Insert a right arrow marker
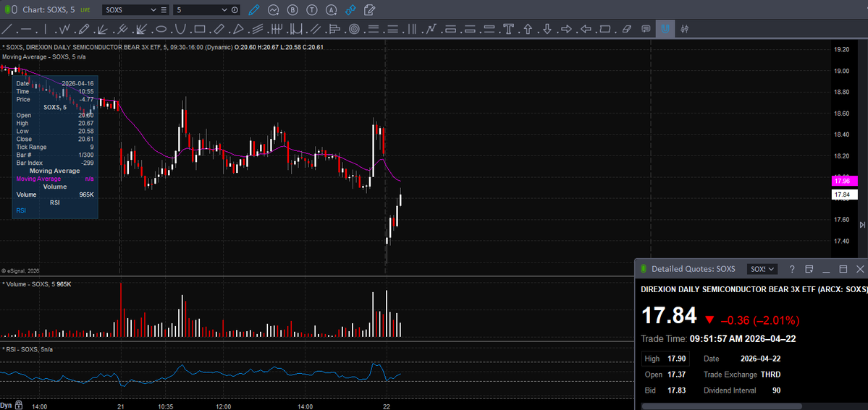Image resolution: width=868 pixels, height=410 pixels. tap(566, 29)
